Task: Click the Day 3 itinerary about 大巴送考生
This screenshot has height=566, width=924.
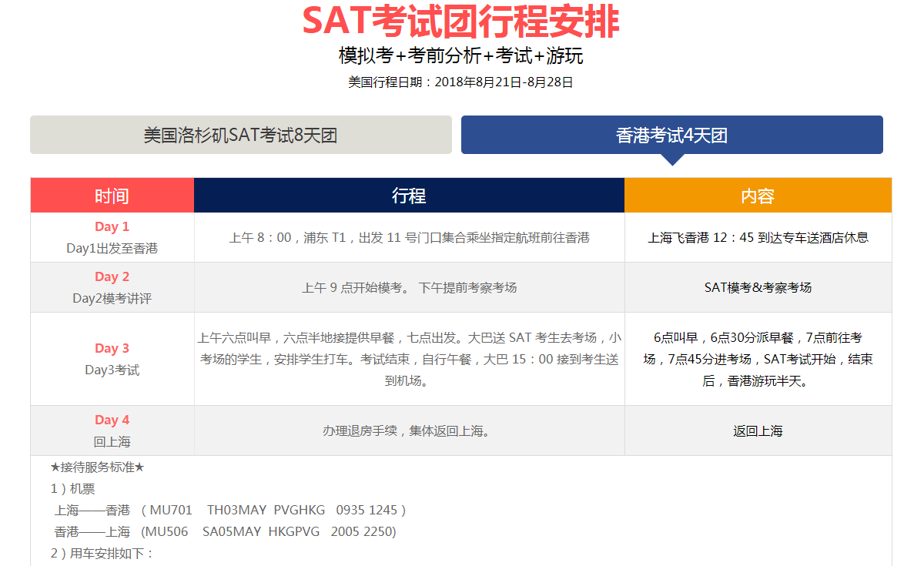Action: 409,359
